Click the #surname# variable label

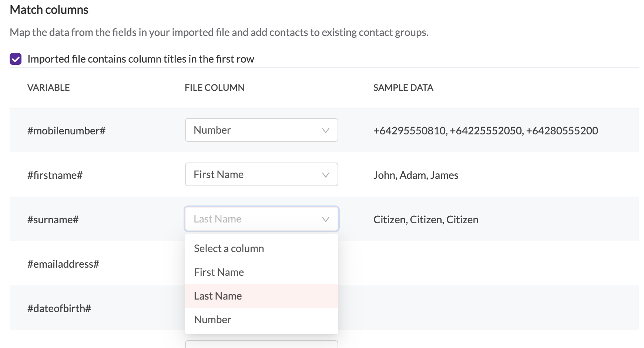53,220
